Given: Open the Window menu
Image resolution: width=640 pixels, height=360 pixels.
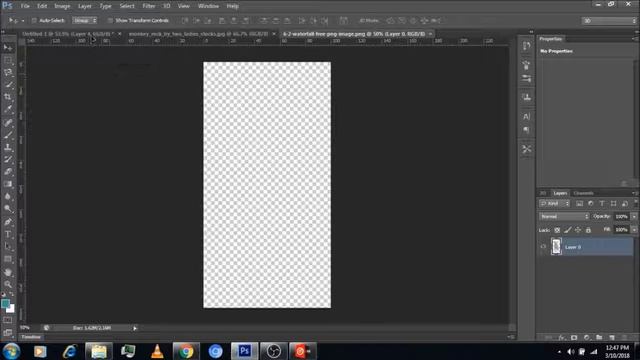Looking at the screenshot, I should tap(208, 6).
